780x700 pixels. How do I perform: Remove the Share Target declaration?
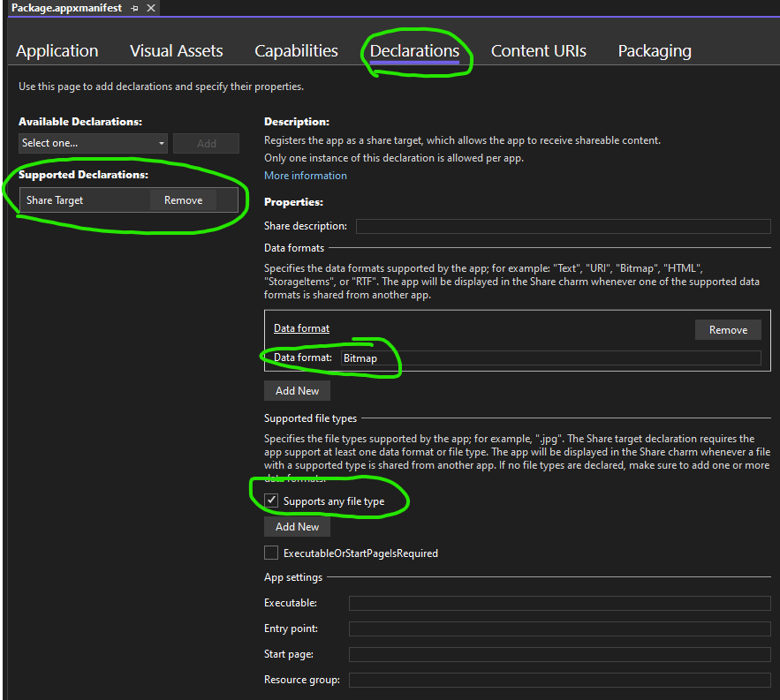tap(183, 199)
